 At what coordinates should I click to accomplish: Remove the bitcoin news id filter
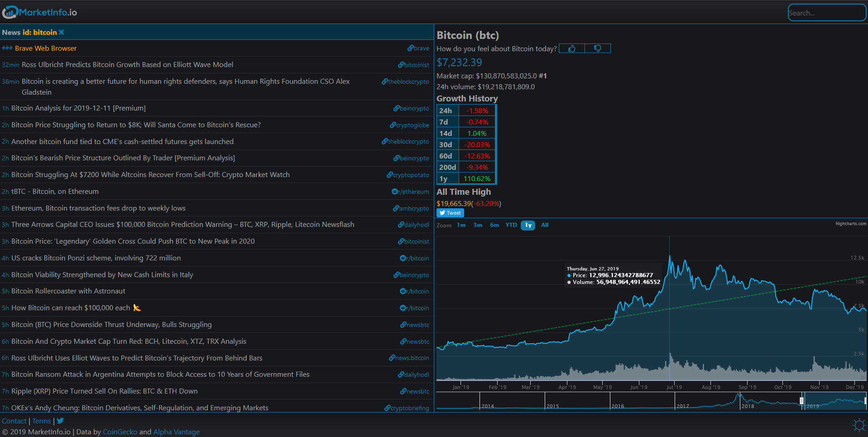(62, 32)
